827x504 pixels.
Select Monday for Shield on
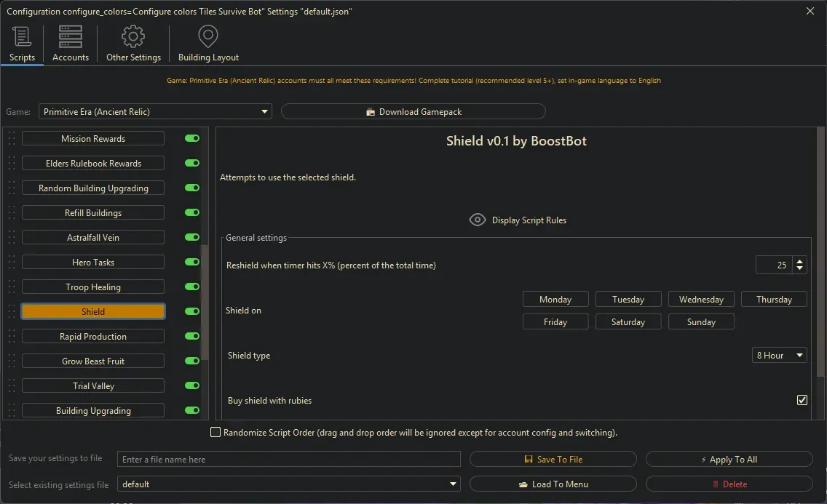click(555, 298)
